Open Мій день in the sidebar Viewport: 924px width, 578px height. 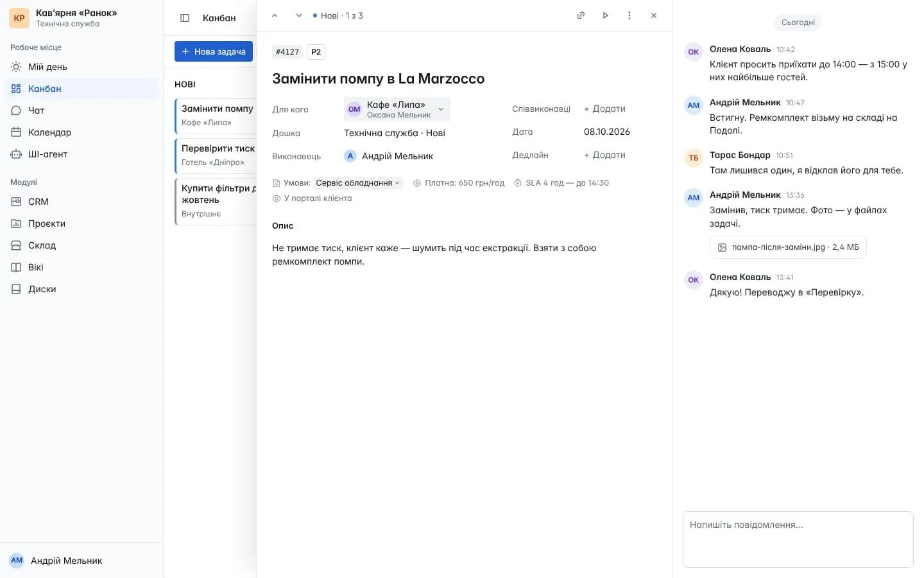click(81, 67)
